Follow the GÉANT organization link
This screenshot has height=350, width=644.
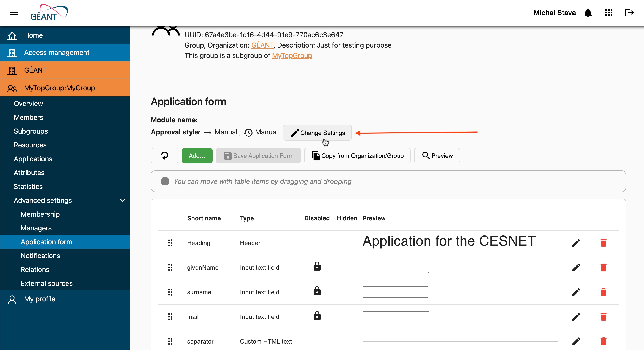(x=262, y=45)
